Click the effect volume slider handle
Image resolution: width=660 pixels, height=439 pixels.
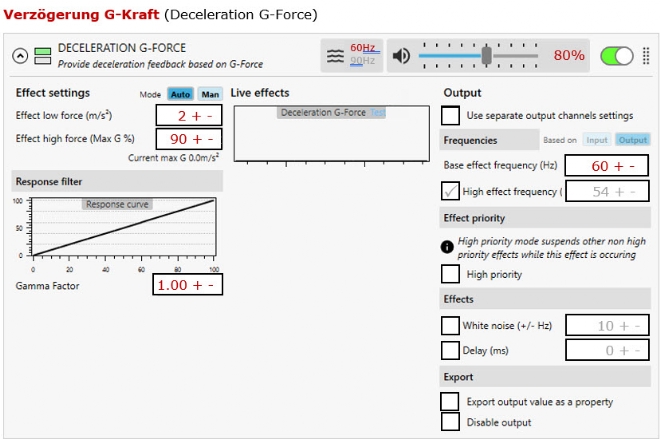click(x=486, y=55)
